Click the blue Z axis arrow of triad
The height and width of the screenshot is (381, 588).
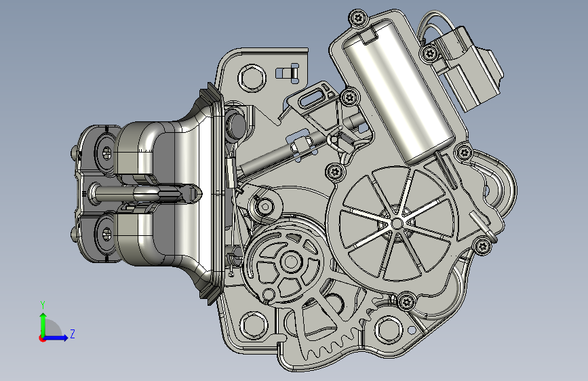tap(56, 338)
